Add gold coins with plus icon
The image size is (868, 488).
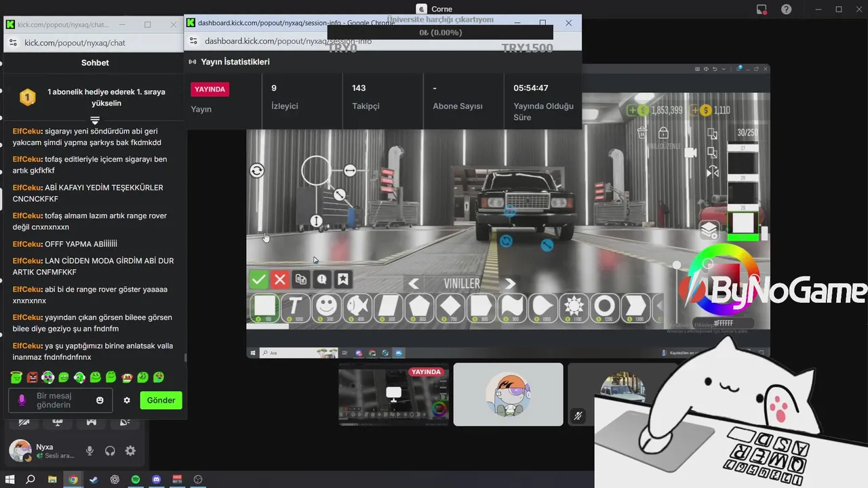tap(695, 110)
